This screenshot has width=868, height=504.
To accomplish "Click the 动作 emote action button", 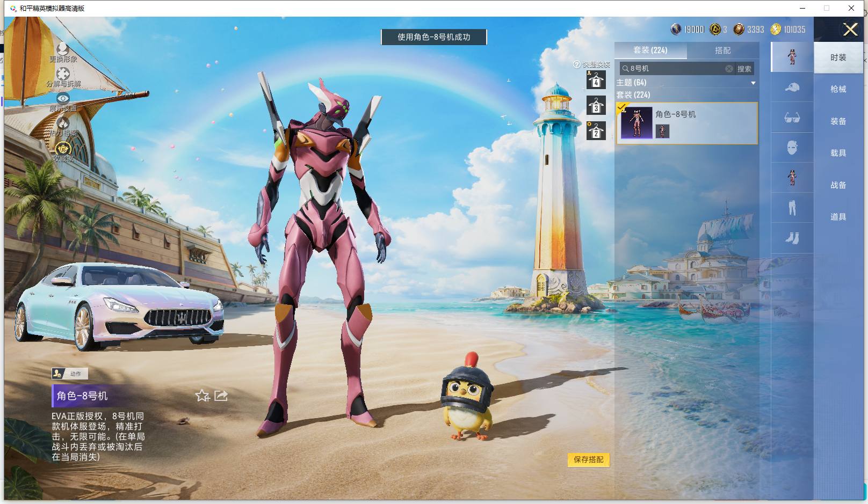I will tap(70, 374).
